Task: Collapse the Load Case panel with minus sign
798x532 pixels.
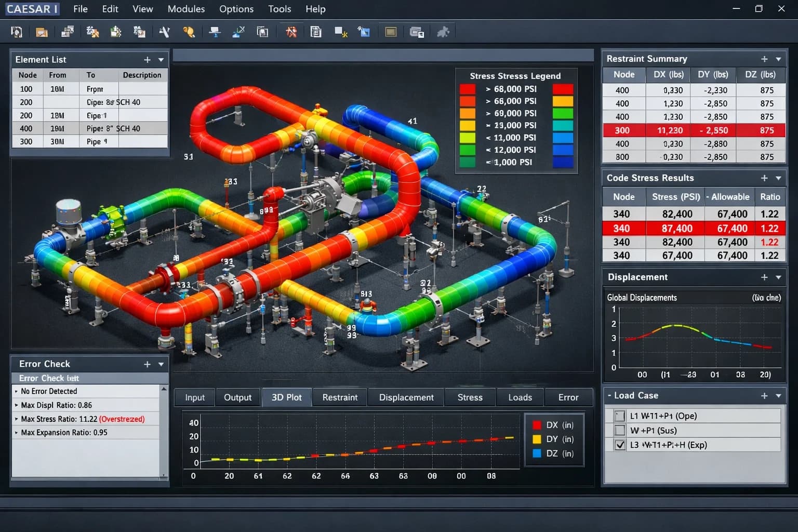Action: click(609, 396)
